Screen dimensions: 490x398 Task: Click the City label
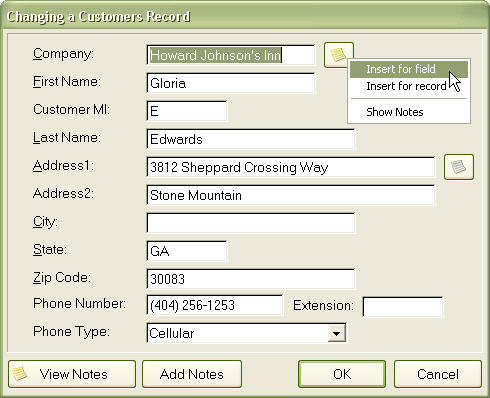[x=45, y=222]
